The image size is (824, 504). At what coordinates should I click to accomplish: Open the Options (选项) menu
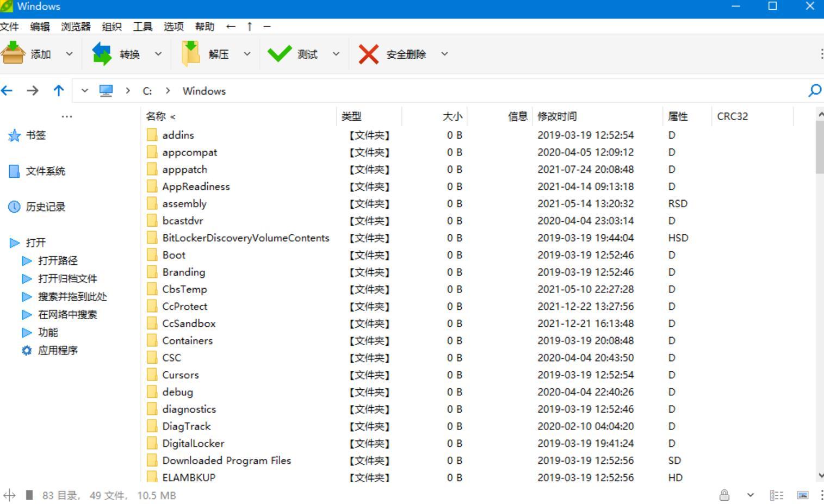(x=174, y=26)
